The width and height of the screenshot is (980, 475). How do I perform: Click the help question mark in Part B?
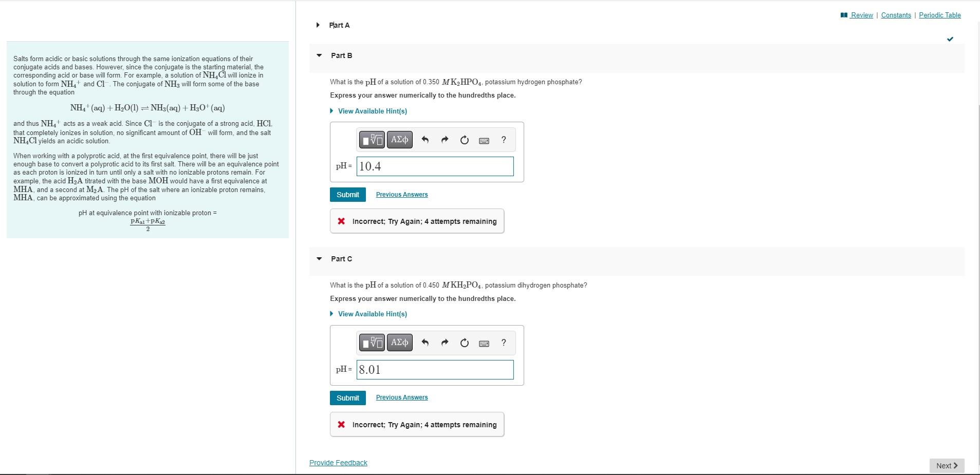(504, 140)
